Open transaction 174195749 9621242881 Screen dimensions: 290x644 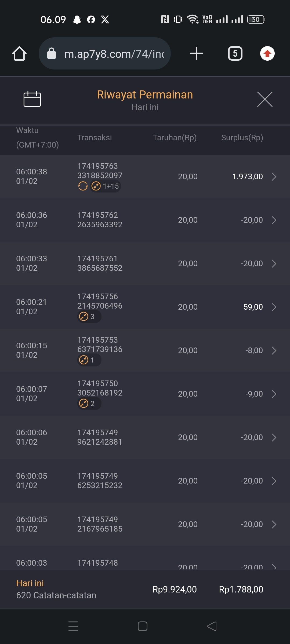100,437
